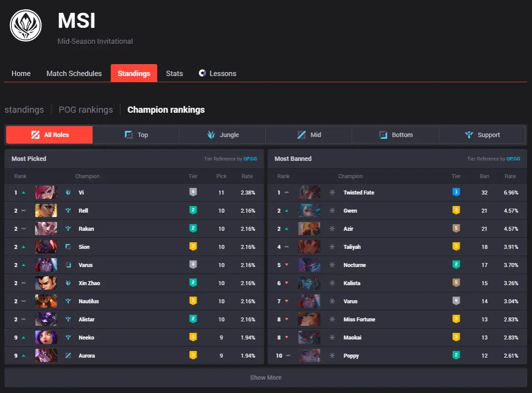Select the Top role filter
This screenshot has height=393, width=532.
point(136,135)
